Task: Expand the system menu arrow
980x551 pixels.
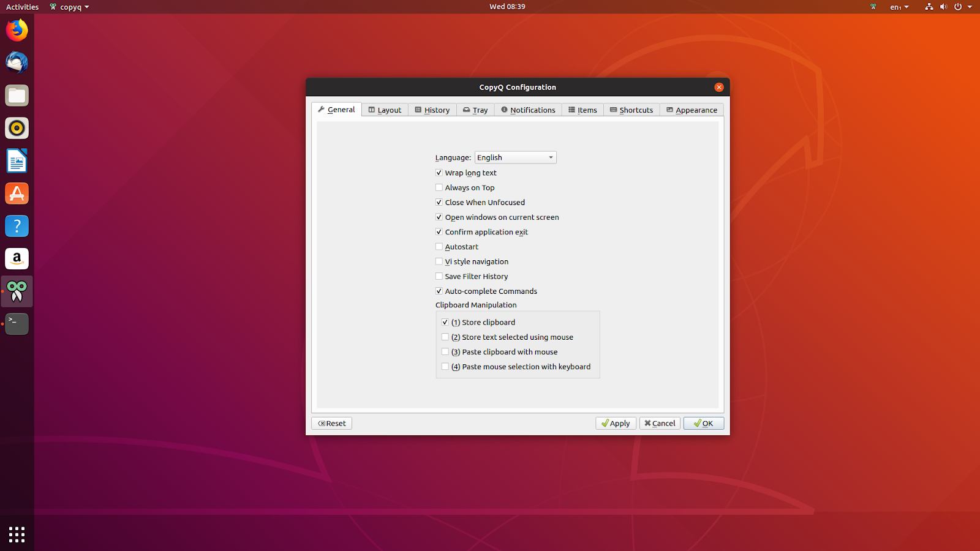Action: tap(970, 7)
